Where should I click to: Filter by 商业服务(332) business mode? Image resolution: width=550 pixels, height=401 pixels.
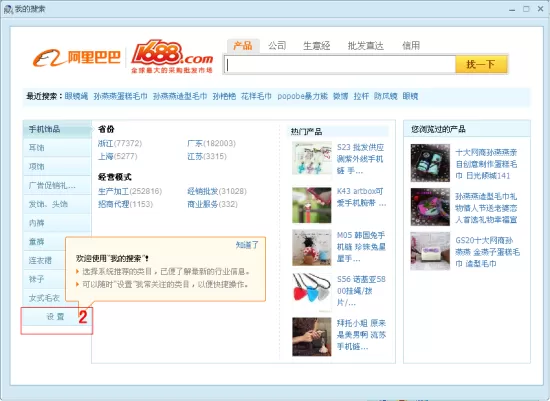click(x=212, y=204)
